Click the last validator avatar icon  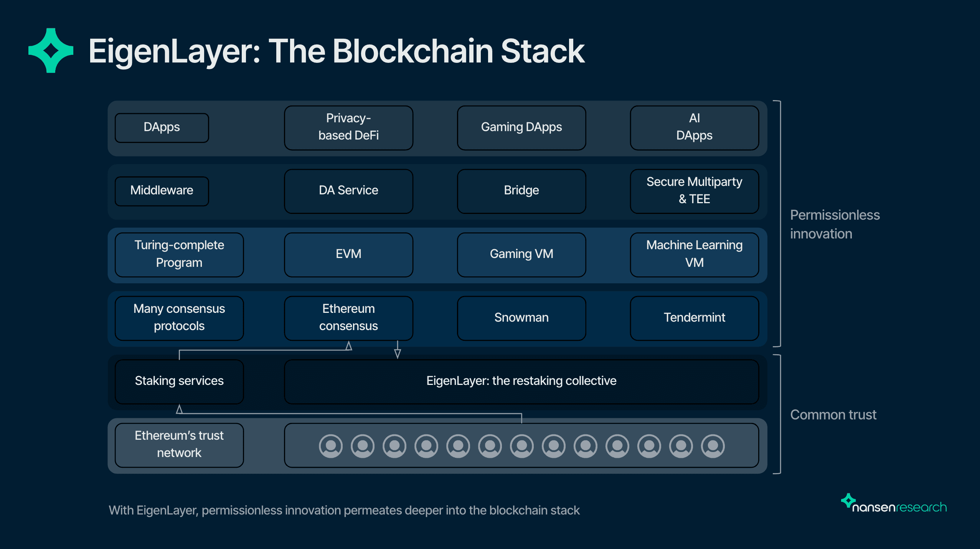tap(713, 445)
